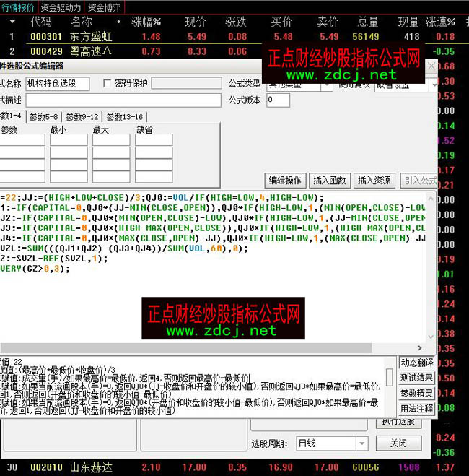Click the 公式名称 input field
Screen dimensions: 469x476
[x=56, y=84]
